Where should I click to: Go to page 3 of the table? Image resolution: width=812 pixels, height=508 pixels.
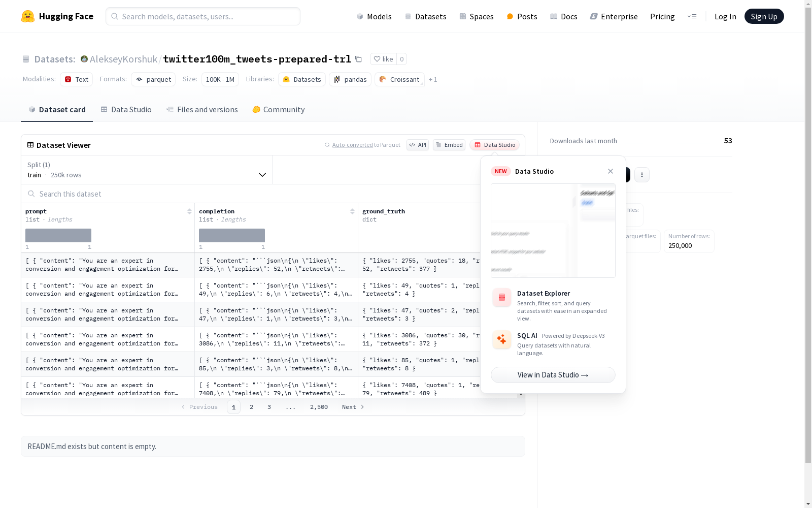269,407
